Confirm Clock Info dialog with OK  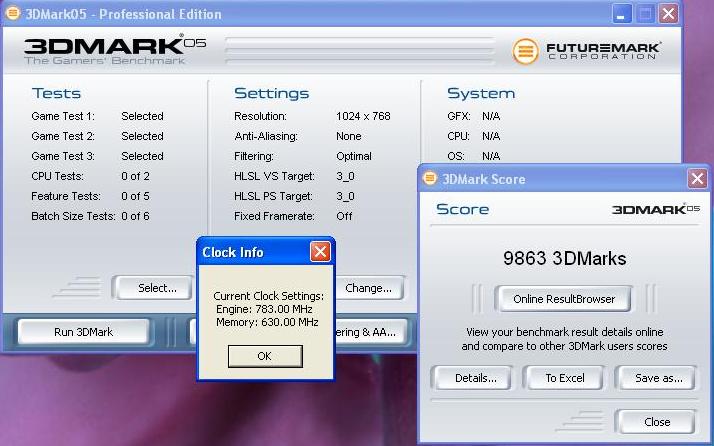[x=265, y=356]
